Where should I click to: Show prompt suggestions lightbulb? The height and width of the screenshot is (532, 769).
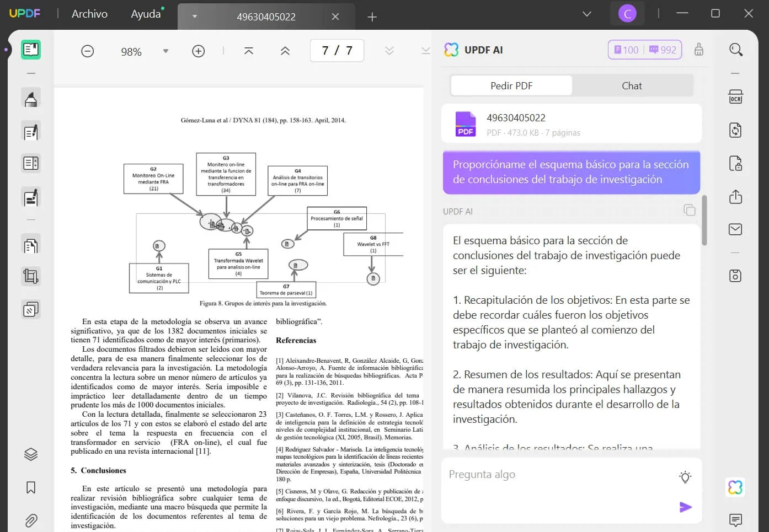(x=685, y=477)
